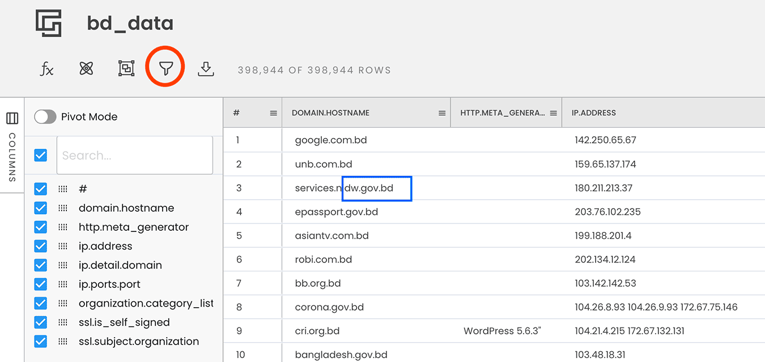Open the HTTP.META_GENERATOR column header menu
This screenshot has height=362, width=765.
(553, 113)
